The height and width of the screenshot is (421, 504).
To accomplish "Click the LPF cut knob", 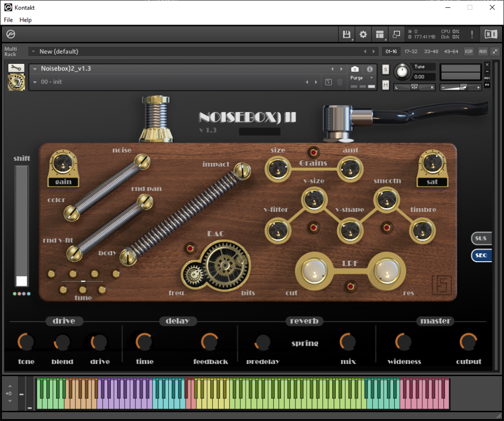I will coord(314,270).
